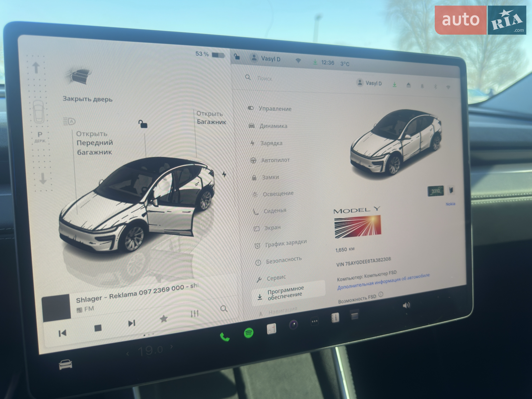Image resolution: width=532 pixels, height=399 pixels.
Task: Open the Автопилот settings section
Action: click(270, 160)
